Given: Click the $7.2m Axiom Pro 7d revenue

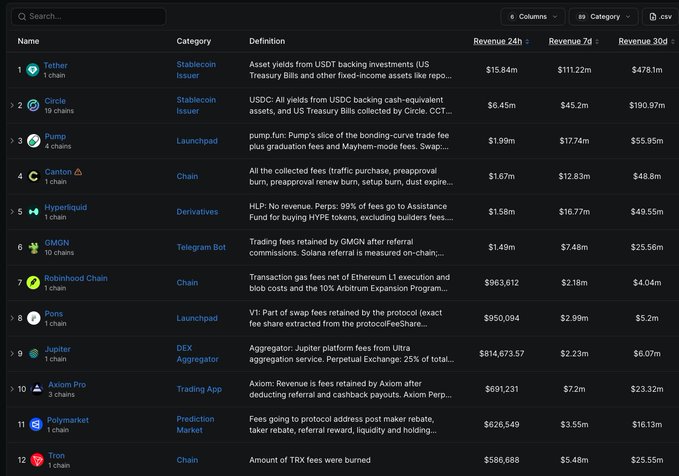Looking at the screenshot, I should point(574,389).
